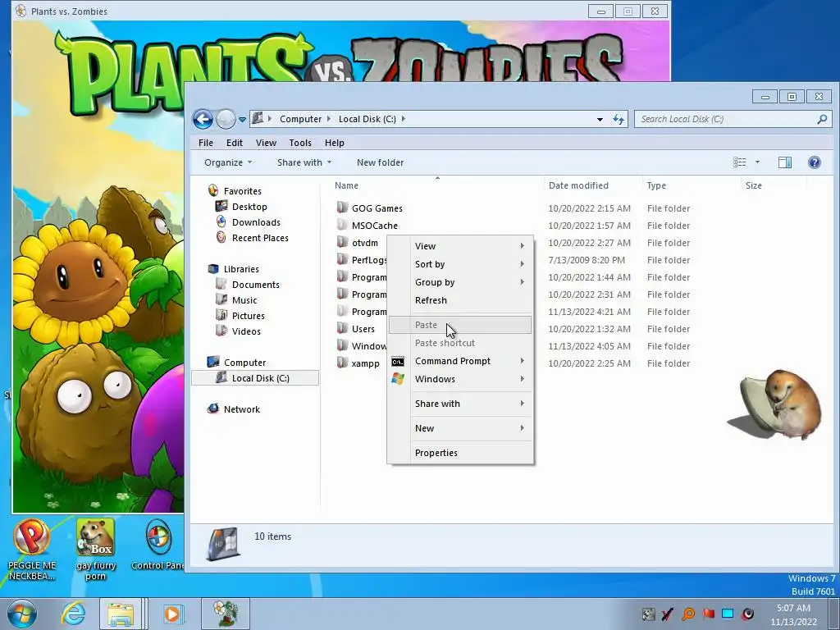Select Computer in navigation pane
Screen dimensions: 840x630
(x=244, y=362)
